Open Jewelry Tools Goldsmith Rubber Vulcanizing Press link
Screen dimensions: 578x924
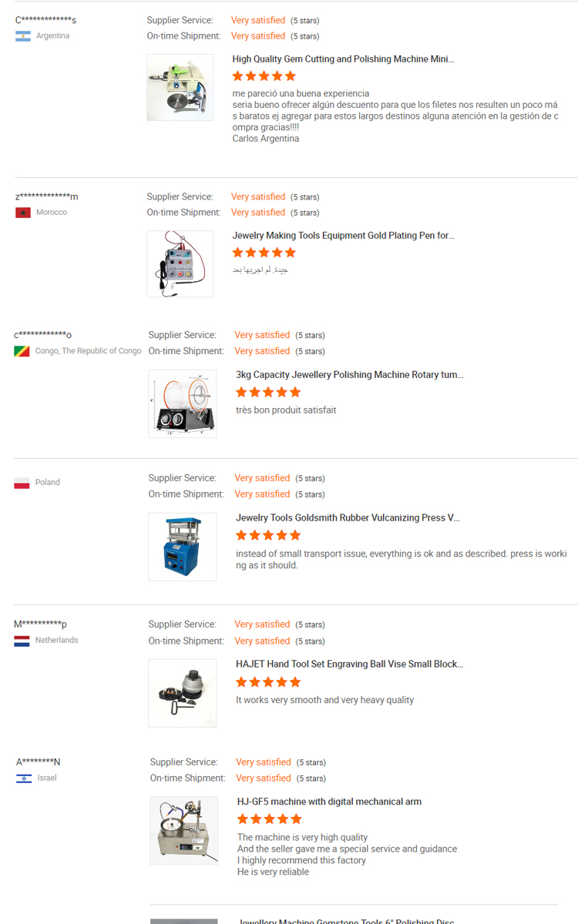[347, 518]
